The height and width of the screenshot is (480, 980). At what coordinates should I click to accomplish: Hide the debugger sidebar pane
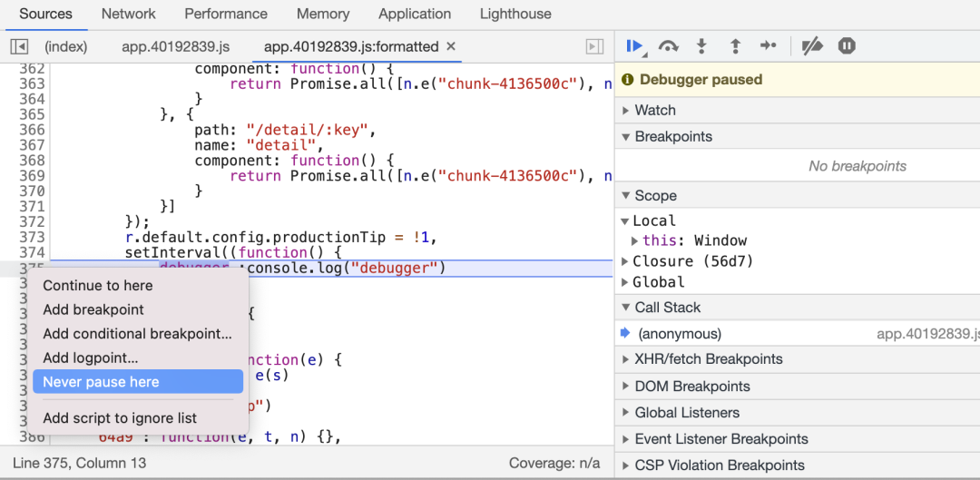(594, 46)
